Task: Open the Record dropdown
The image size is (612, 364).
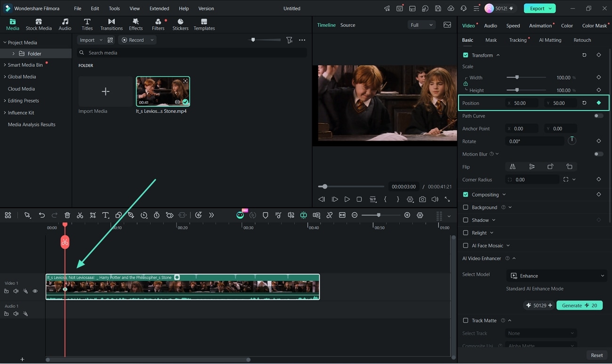Action: [137, 40]
